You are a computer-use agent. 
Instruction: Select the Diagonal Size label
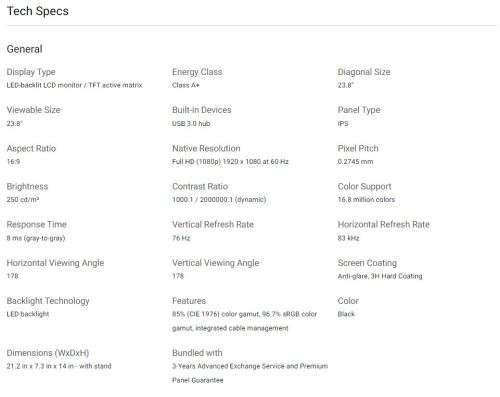tap(364, 72)
